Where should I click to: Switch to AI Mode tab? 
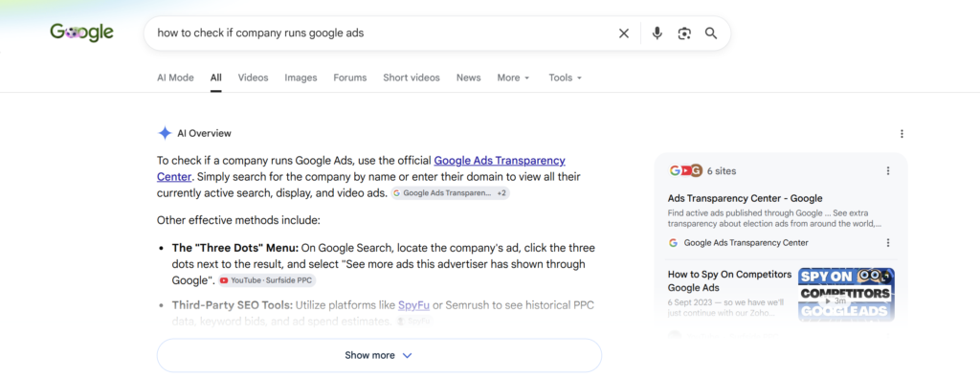pyautogui.click(x=175, y=78)
